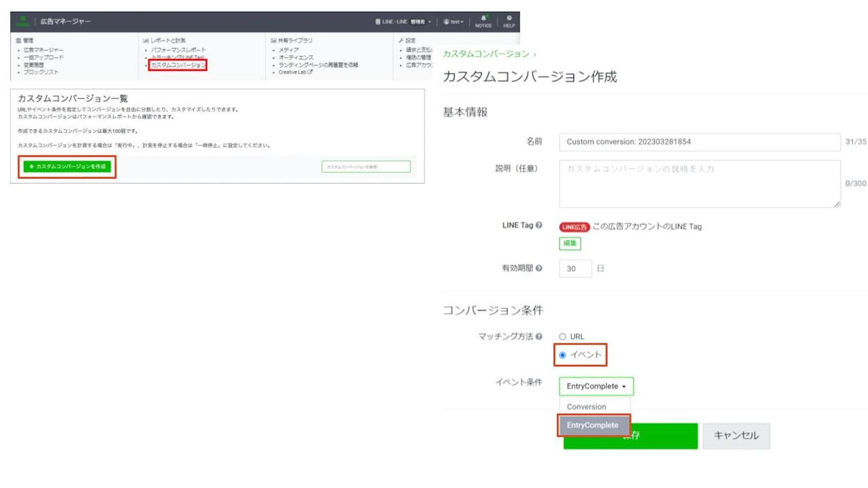Open the EntryComplete event condition dropdown
Screen dimensions: 868x488
(x=596, y=386)
